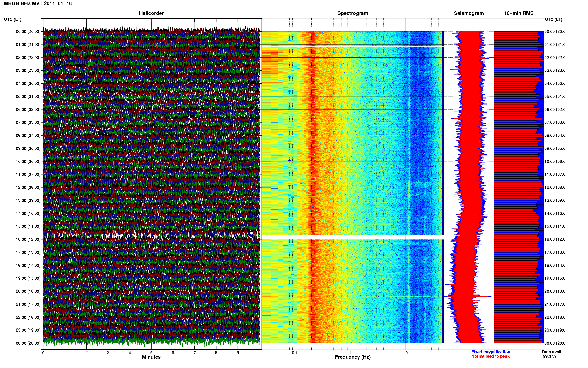Screen dimensions: 588x368
Task: Click the right-side '12:00 (08:' time label
Action: pyautogui.click(x=555, y=187)
